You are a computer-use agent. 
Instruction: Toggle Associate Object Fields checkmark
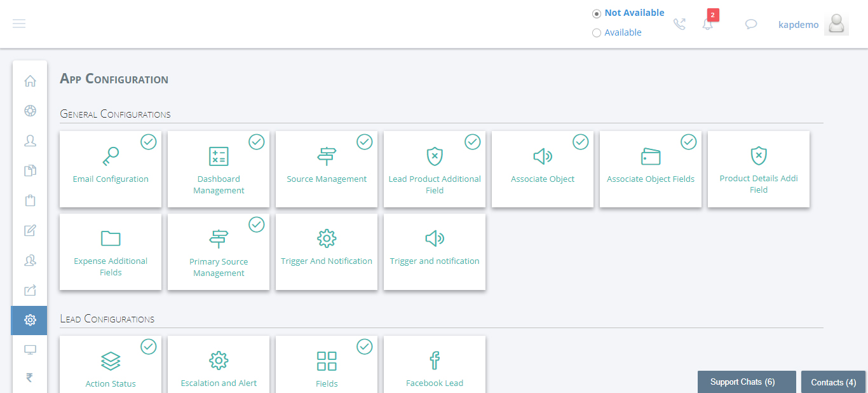pos(689,142)
